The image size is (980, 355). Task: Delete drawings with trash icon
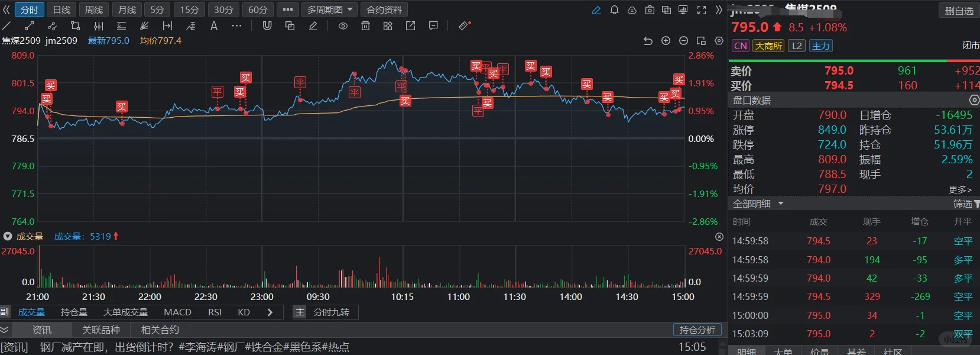click(365, 26)
